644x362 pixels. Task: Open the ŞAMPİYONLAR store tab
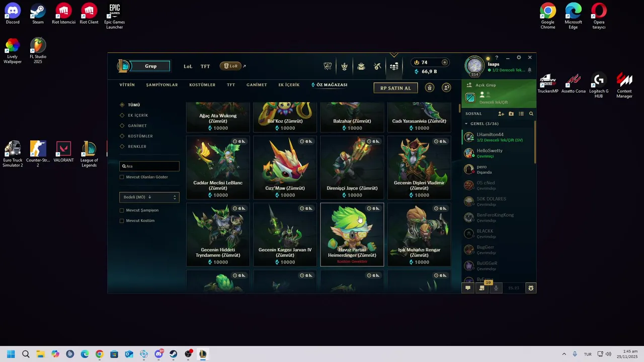pyautogui.click(x=162, y=85)
